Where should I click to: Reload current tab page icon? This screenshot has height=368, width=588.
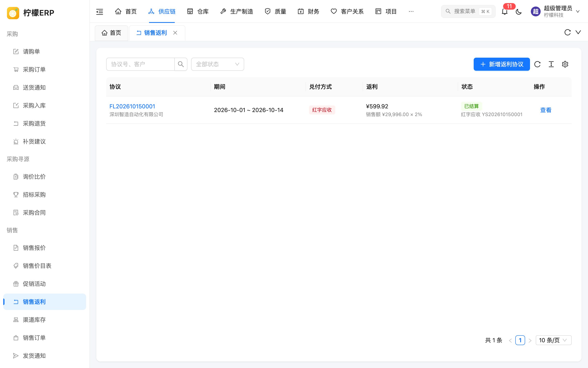[568, 32]
